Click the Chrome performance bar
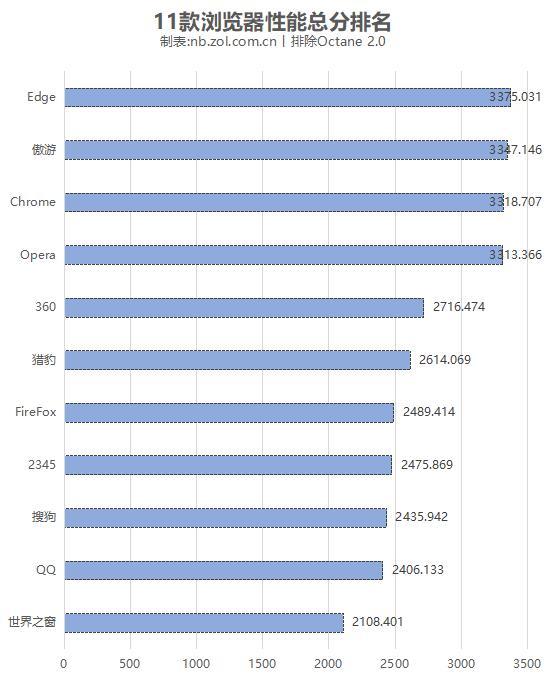Image resolution: width=548 pixels, height=682 pixels. 284,202
